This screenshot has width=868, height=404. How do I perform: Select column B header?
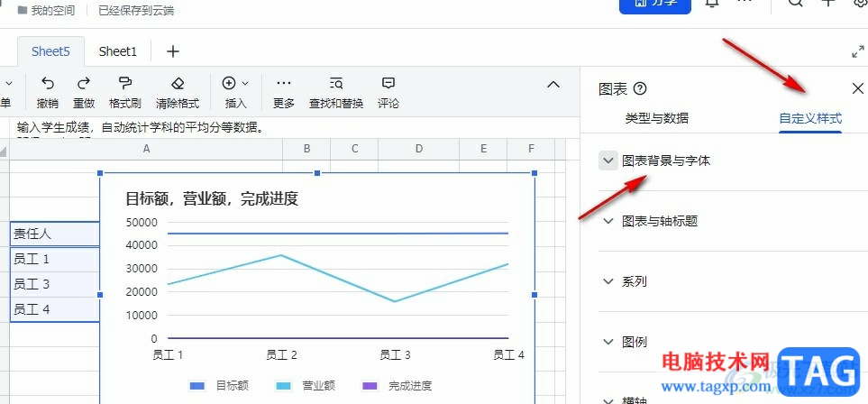pos(306,149)
